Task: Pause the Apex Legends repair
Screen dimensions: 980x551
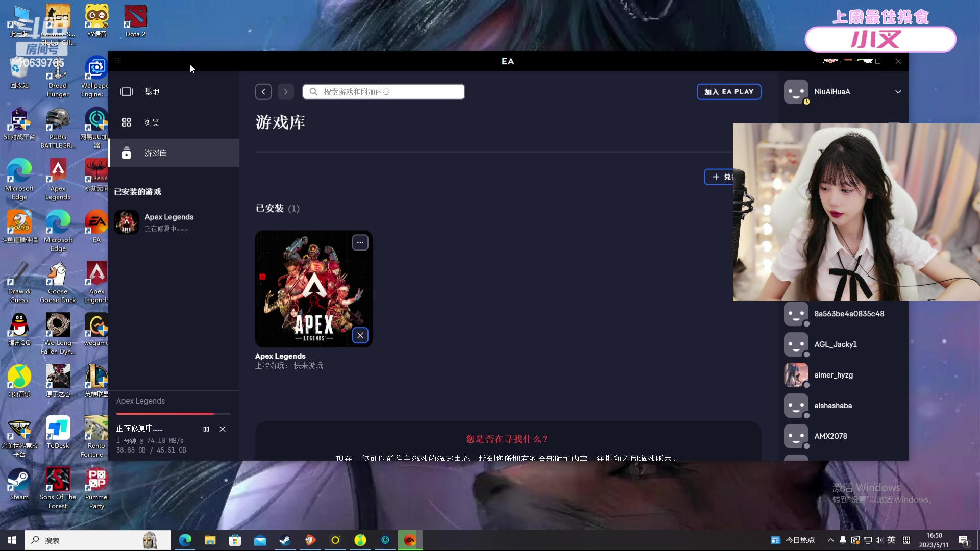Action: point(206,429)
